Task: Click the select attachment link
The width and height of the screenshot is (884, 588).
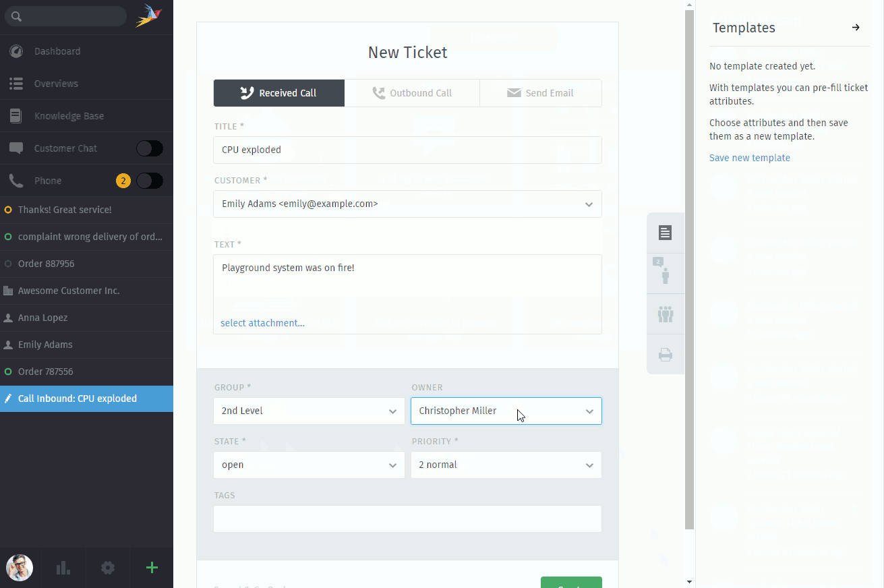Action: pos(262,323)
